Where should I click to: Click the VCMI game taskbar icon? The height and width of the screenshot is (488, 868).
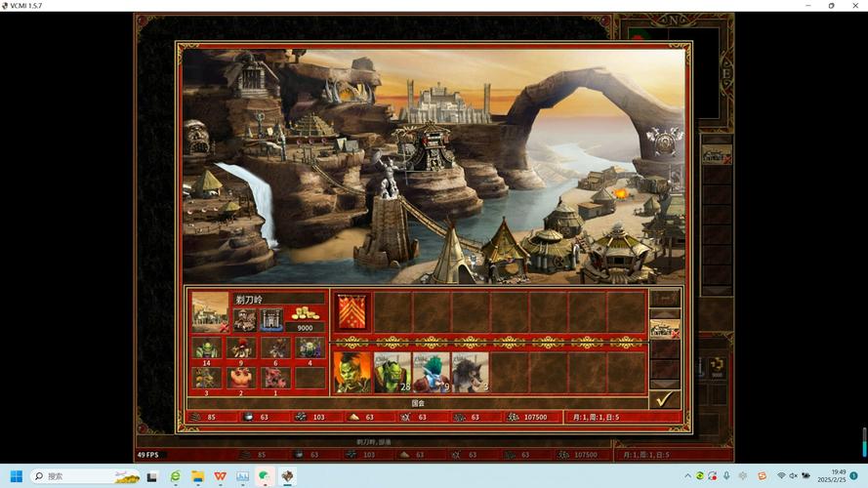(x=287, y=476)
